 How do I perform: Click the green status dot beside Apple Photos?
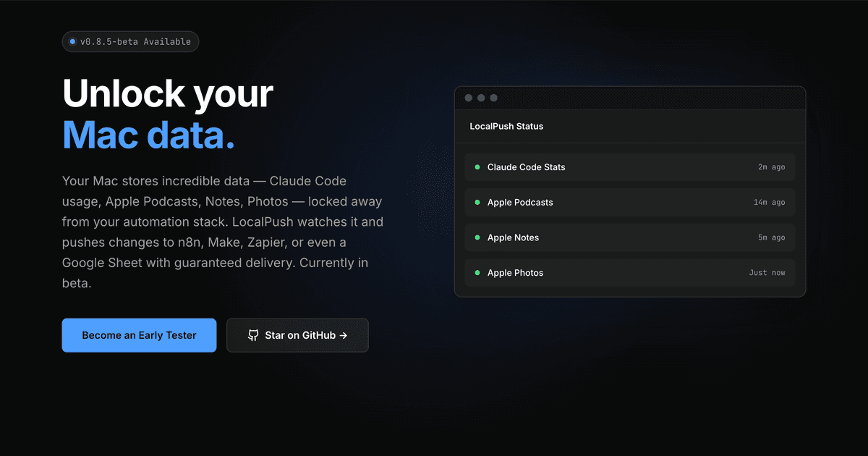(477, 273)
